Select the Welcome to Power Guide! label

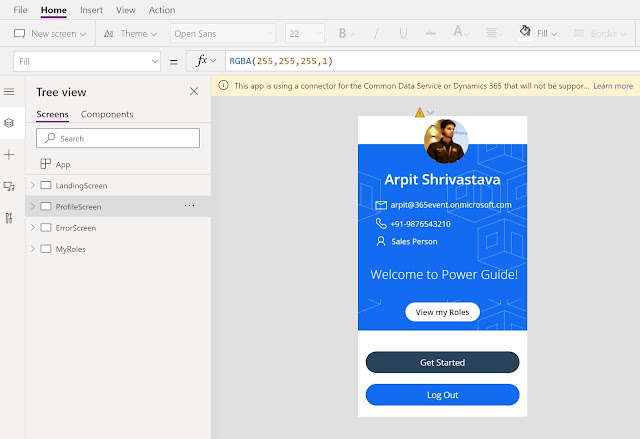444,275
